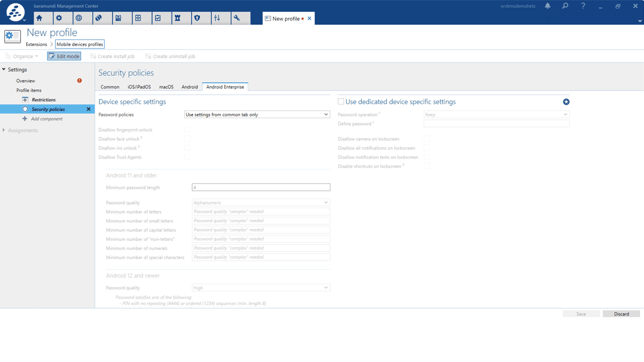Click the search magnifier icon
Screen dimensions: 644x362
click(x=565, y=6)
